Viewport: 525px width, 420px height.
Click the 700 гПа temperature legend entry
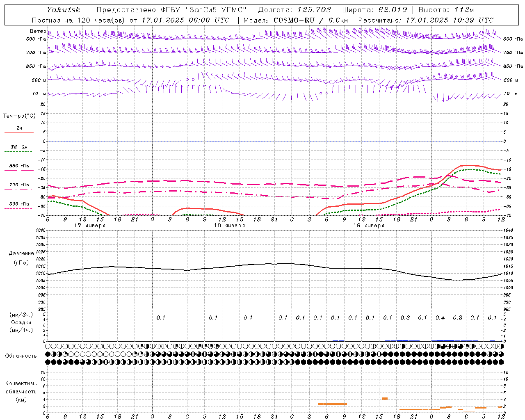tap(19, 185)
